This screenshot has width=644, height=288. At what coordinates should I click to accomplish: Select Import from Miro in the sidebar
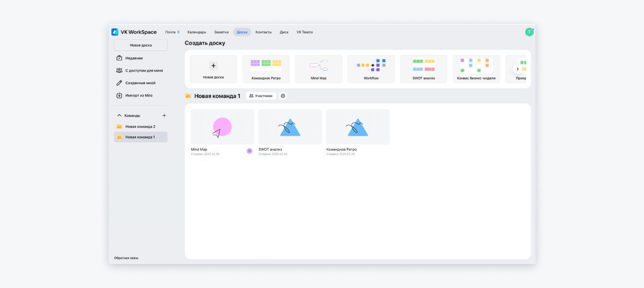pyautogui.click(x=138, y=96)
